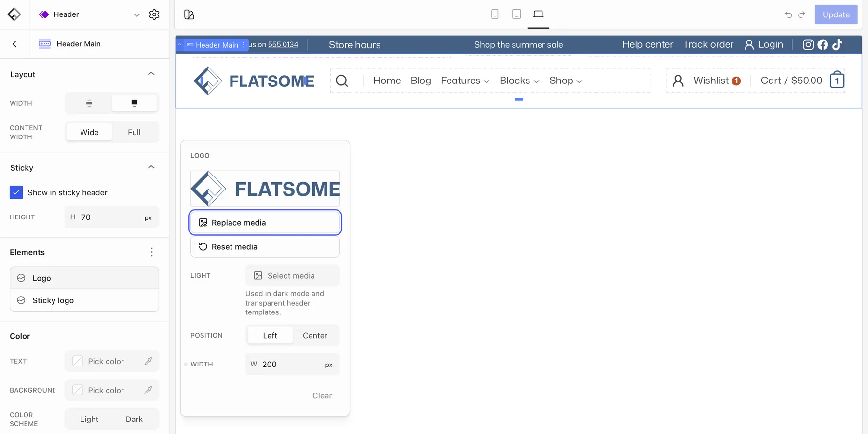Click the eyedropper for Background color
868x434 pixels.
click(148, 390)
